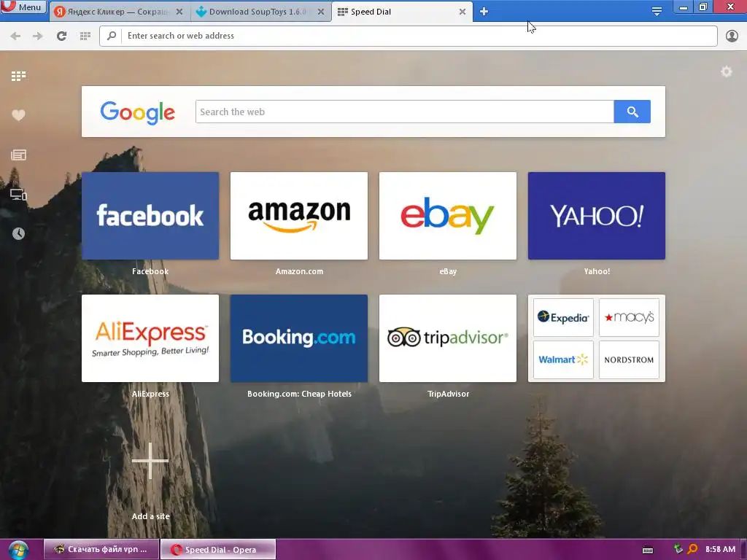Open Walmart in the folder tile

coord(563,359)
